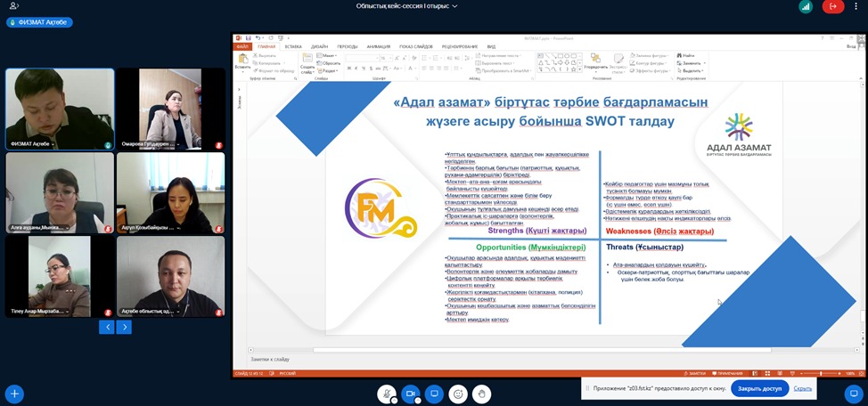The image size is (868, 406).
Task: Open the connection status indicator
Action: tap(807, 6)
